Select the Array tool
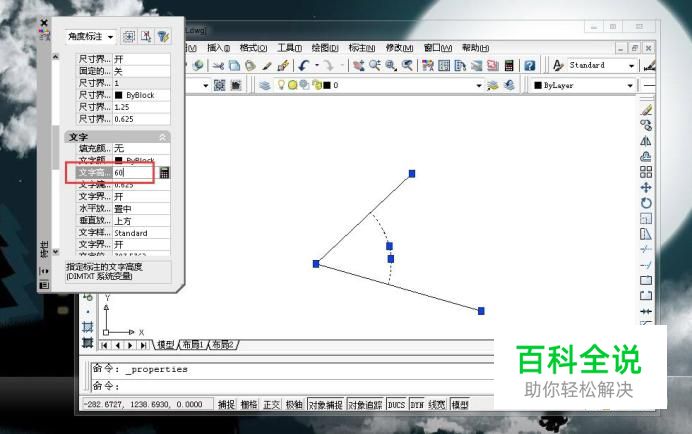This screenshot has width=692, height=434. click(x=646, y=172)
